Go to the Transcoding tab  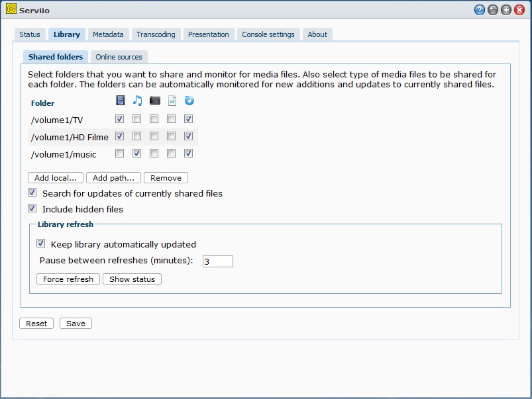156,34
